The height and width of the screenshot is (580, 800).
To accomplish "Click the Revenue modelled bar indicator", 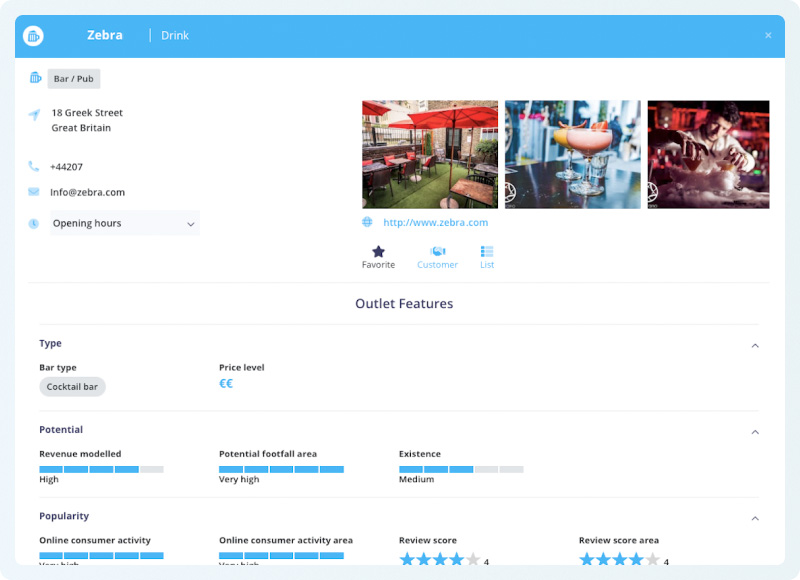I will click(x=102, y=469).
